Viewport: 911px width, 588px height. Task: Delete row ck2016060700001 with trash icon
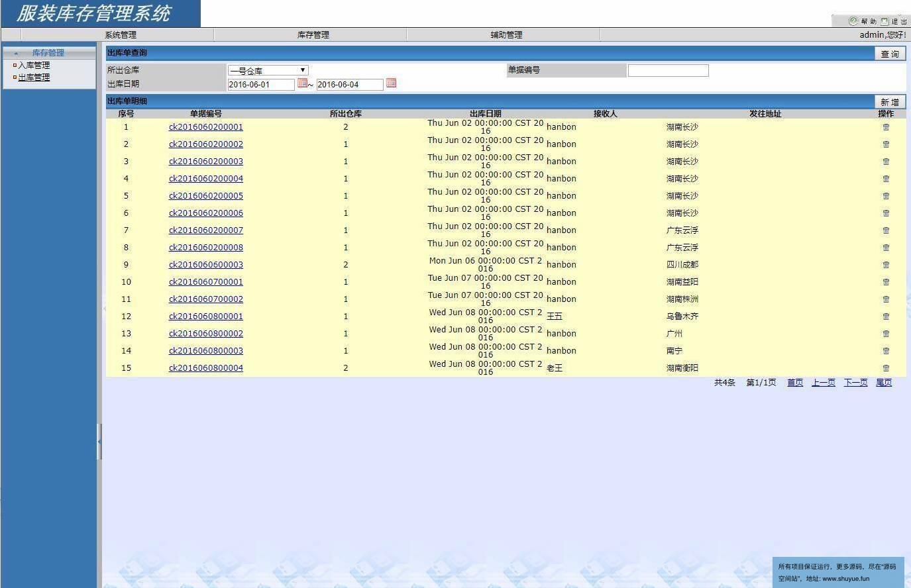pos(886,282)
